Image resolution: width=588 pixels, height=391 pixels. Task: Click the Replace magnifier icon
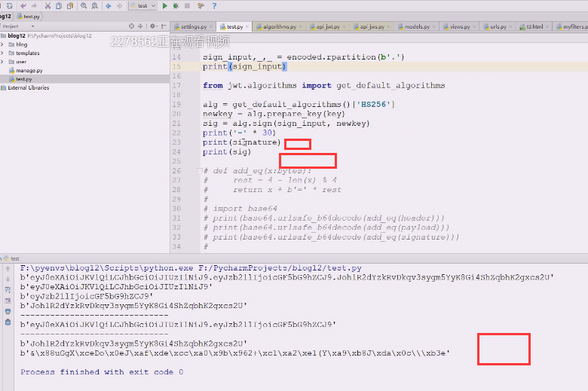95,5
